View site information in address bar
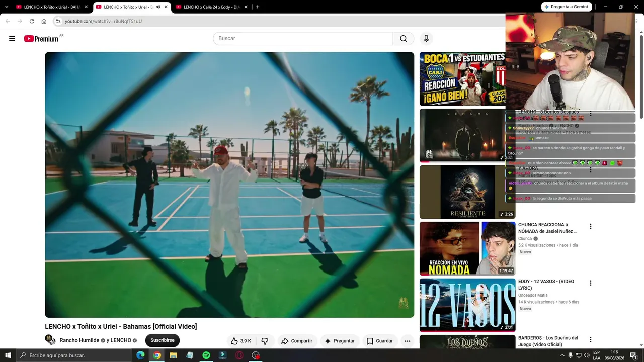 [58, 21]
